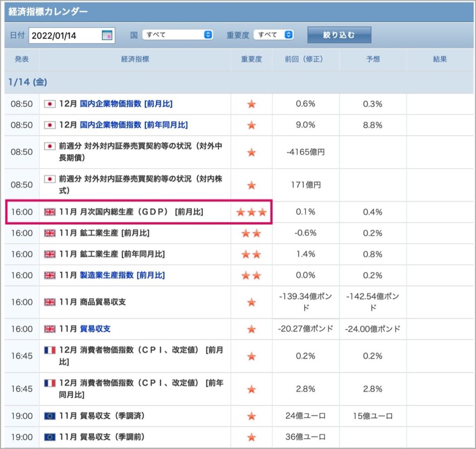Click France flag beside CPI [前年同月比]
Image resolution: width=476 pixels, height=449 pixels.
pos(50,383)
